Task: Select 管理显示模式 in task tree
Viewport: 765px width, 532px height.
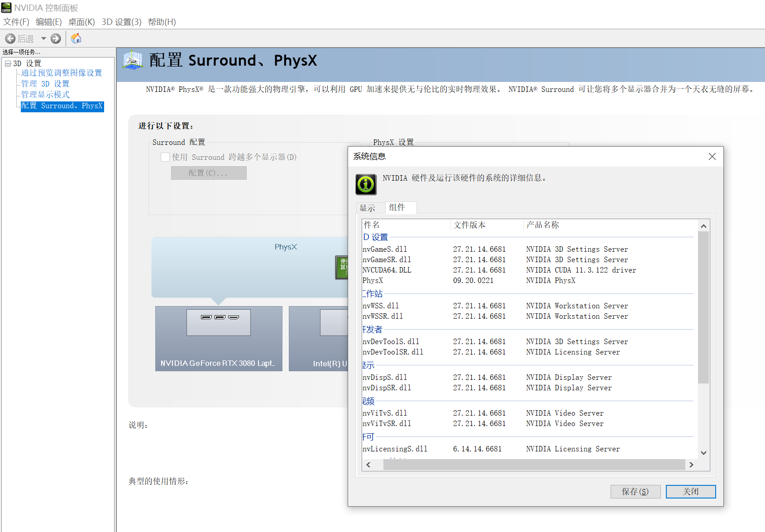Action: [x=45, y=95]
